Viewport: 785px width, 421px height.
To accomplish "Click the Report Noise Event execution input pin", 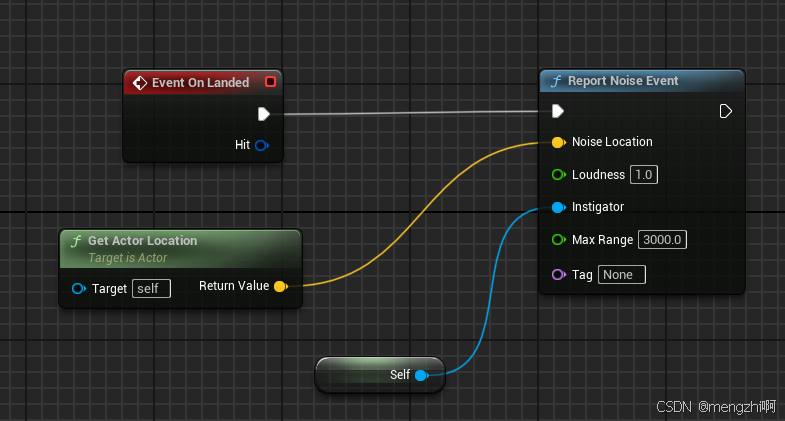I will pos(558,111).
